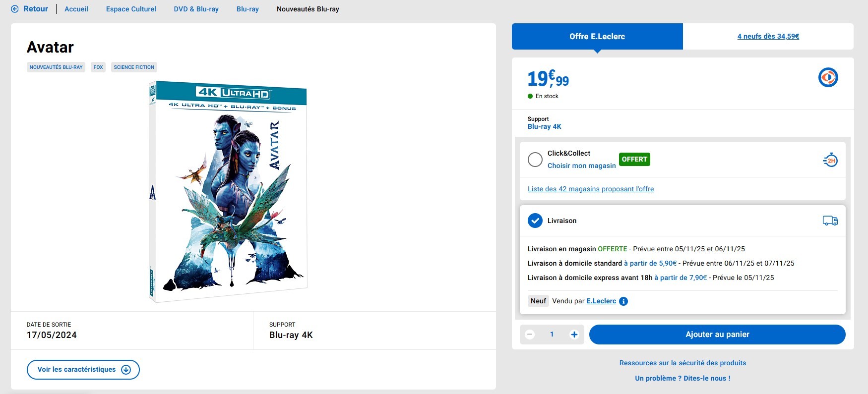Click the SCIENCE FICTION tag
The height and width of the screenshot is (394, 868).
pyautogui.click(x=134, y=67)
